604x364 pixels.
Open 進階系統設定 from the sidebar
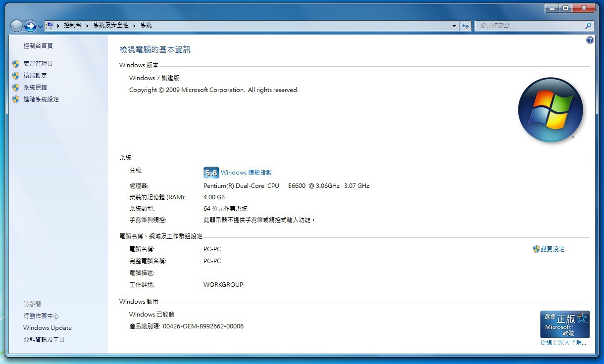coord(41,99)
